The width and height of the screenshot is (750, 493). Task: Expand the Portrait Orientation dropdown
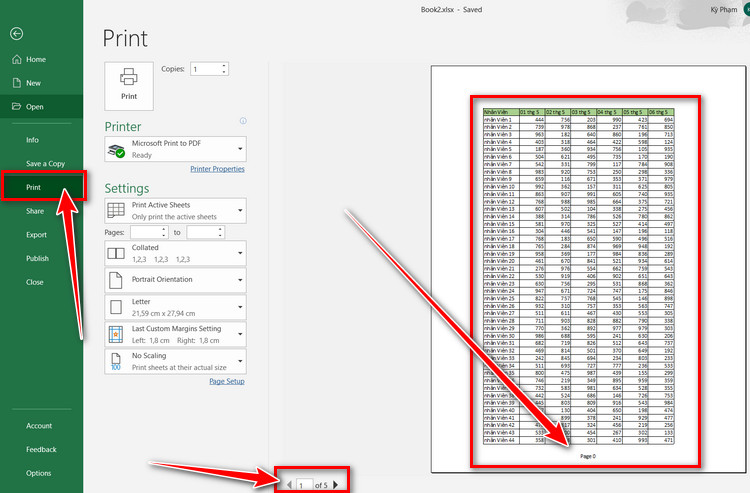(176, 280)
